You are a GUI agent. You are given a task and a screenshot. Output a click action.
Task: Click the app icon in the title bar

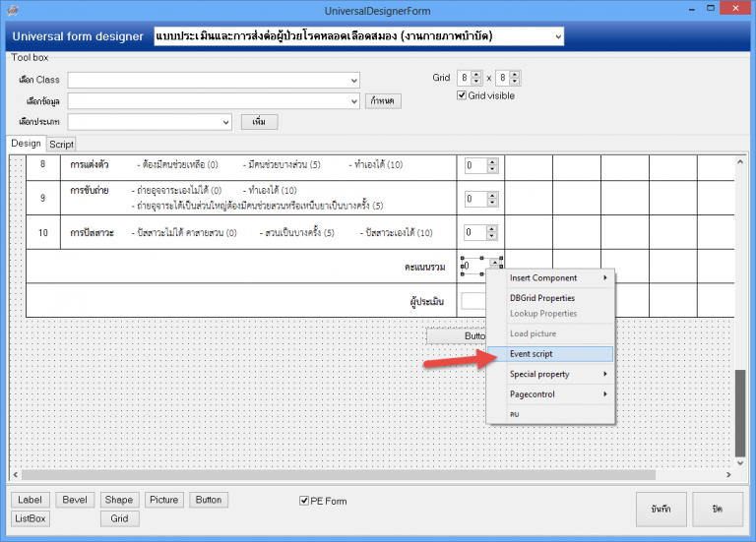13,10
